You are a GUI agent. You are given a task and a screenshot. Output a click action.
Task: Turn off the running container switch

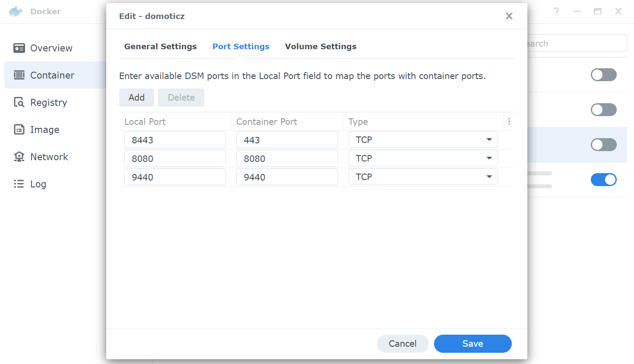[604, 180]
